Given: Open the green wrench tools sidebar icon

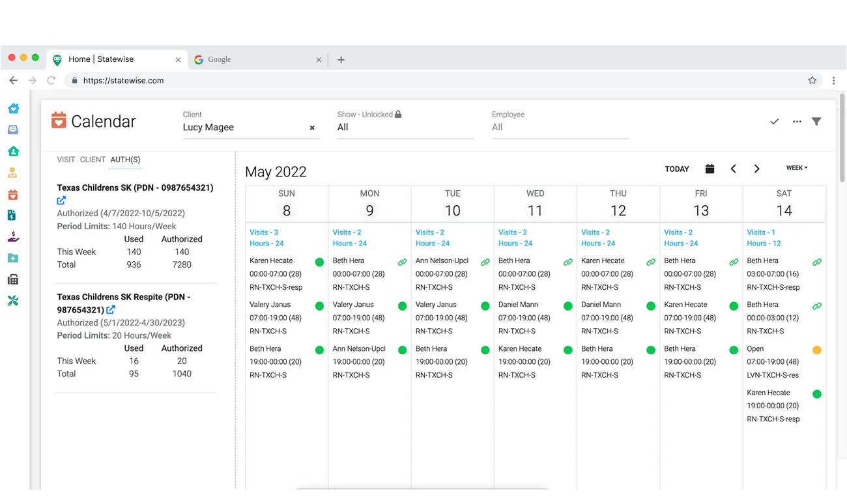Looking at the screenshot, I should (13, 301).
